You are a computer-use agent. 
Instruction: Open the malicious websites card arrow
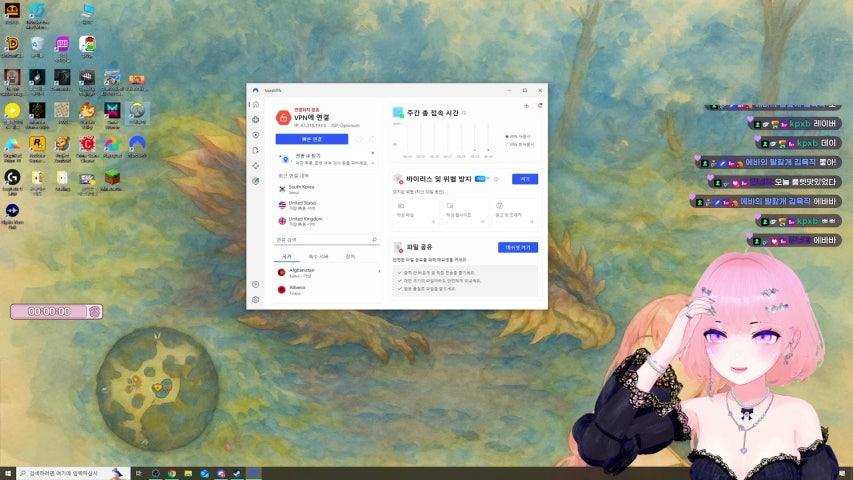(x=483, y=221)
